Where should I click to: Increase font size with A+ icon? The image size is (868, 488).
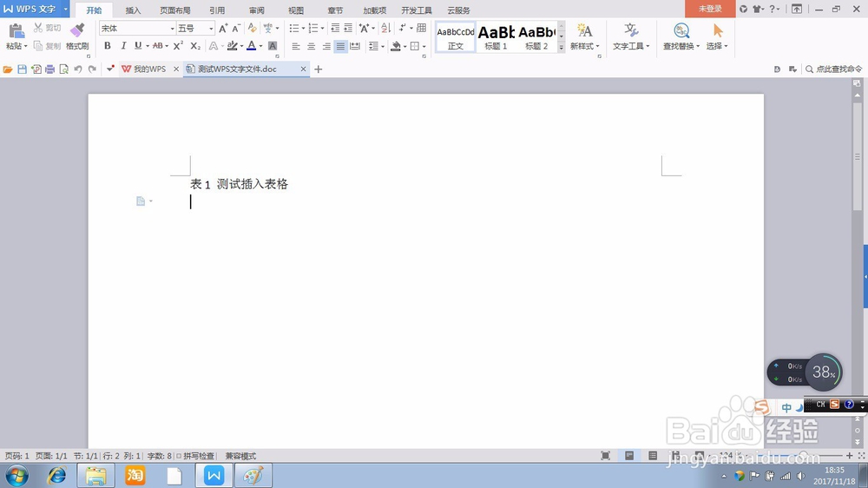coord(223,29)
